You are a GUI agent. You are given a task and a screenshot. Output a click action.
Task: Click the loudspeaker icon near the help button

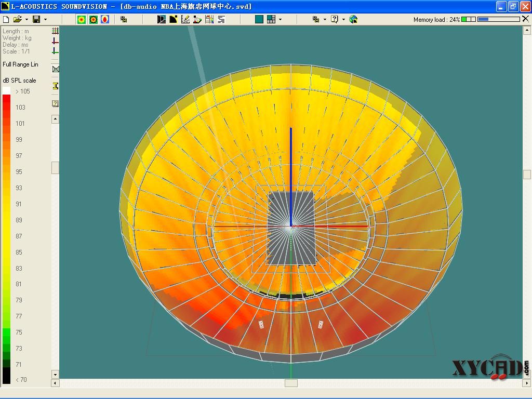(316, 19)
